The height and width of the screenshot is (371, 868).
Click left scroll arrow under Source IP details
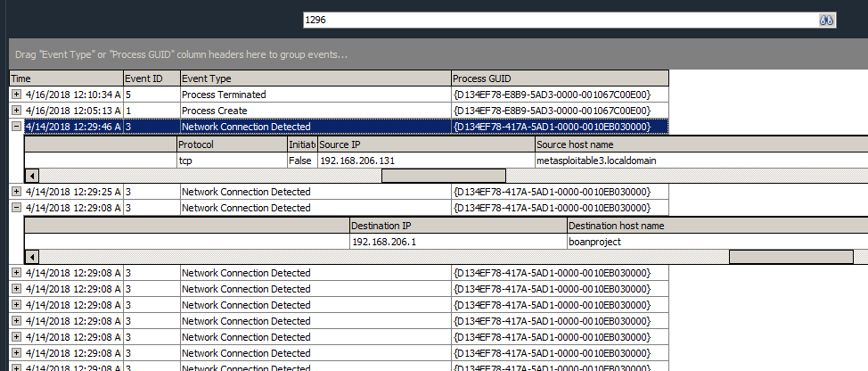click(x=32, y=176)
